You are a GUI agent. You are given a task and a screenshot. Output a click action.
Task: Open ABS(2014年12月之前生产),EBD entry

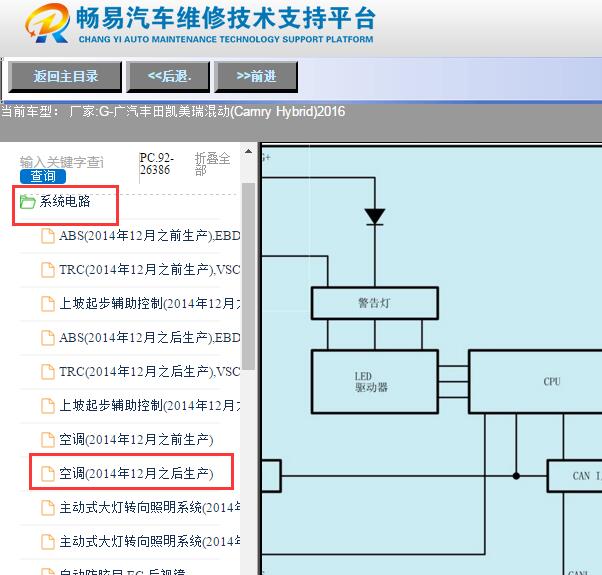pyautogui.click(x=150, y=235)
